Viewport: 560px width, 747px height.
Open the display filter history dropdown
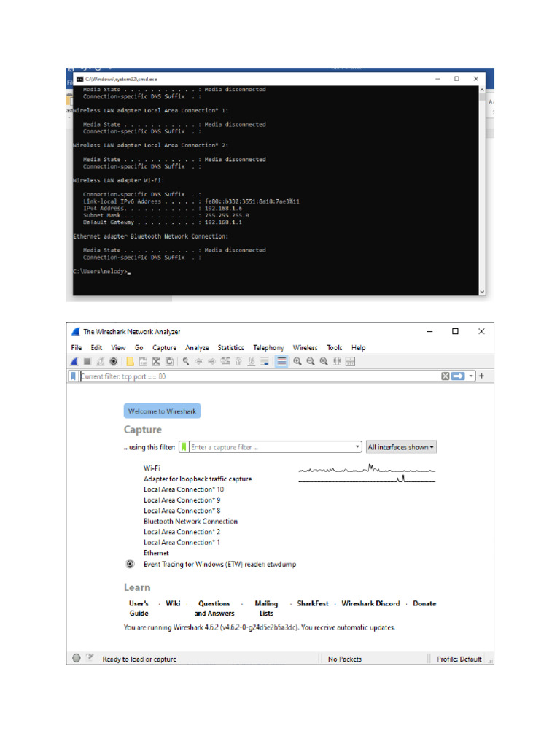472,376
